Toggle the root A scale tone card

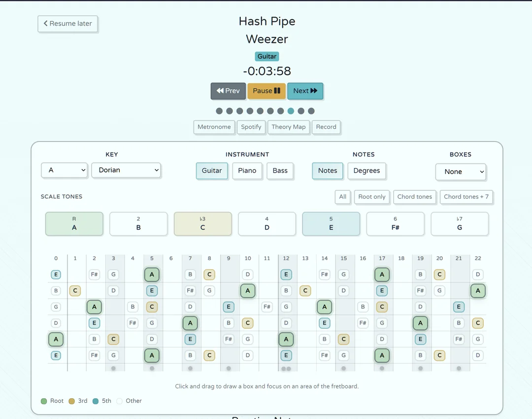74,224
